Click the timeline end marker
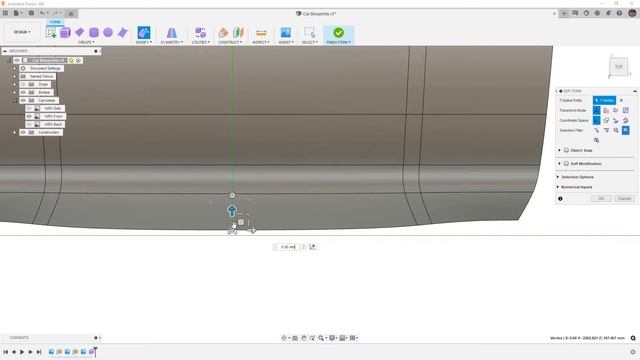640x360 pixels. (x=95, y=351)
